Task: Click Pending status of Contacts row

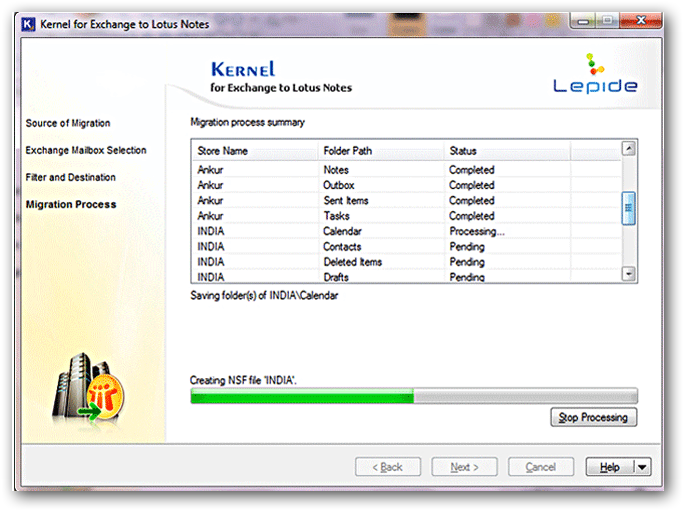Action: [467, 247]
